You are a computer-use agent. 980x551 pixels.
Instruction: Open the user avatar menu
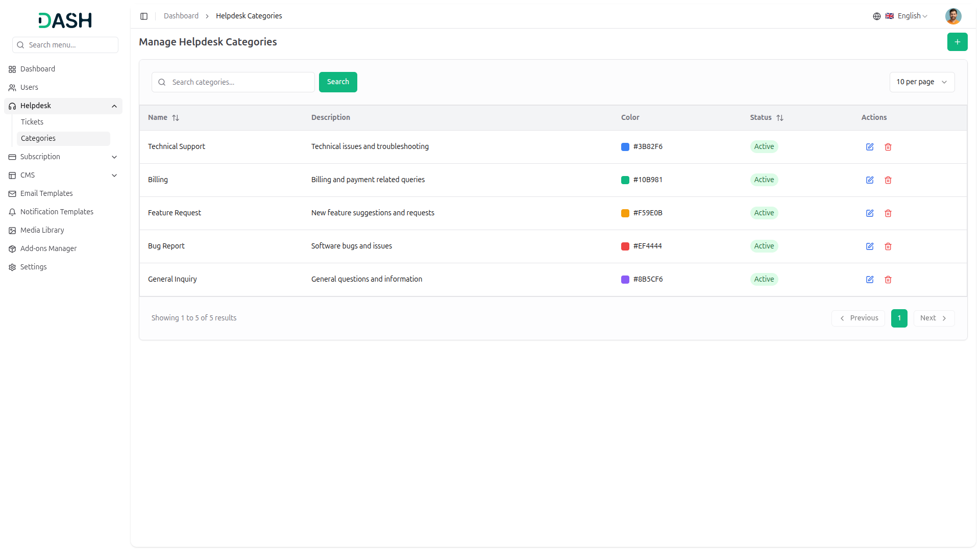pos(953,16)
